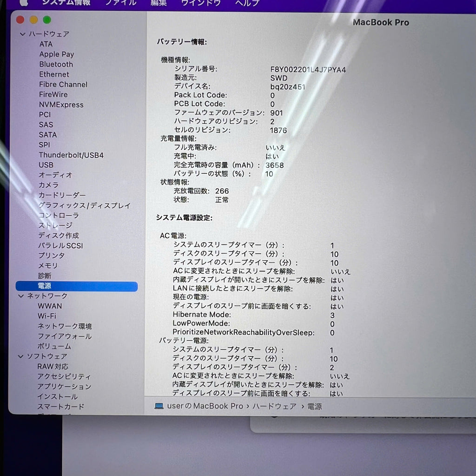Select パラレルSCSI in the sidebar
Image resolution: width=476 pixels, height=476 pixels.
pyautogui.click(x=60, y=245)
